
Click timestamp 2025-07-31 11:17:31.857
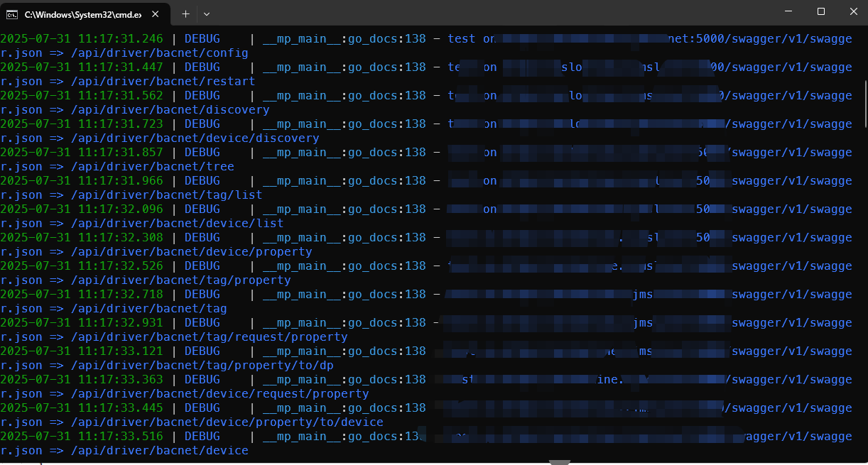[82, 153]
